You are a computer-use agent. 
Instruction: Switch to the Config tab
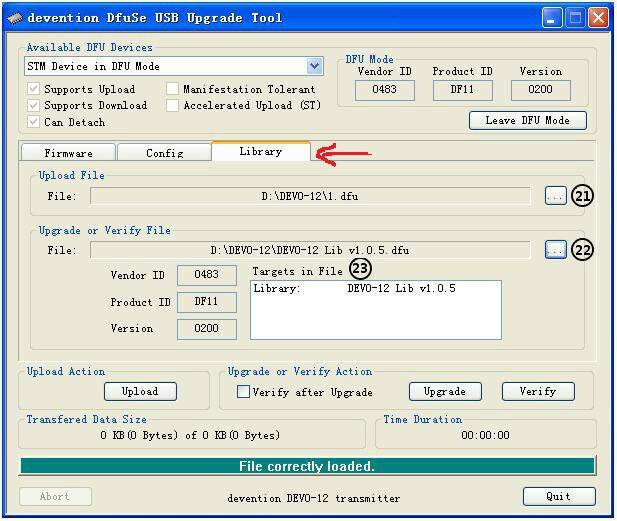164,153
